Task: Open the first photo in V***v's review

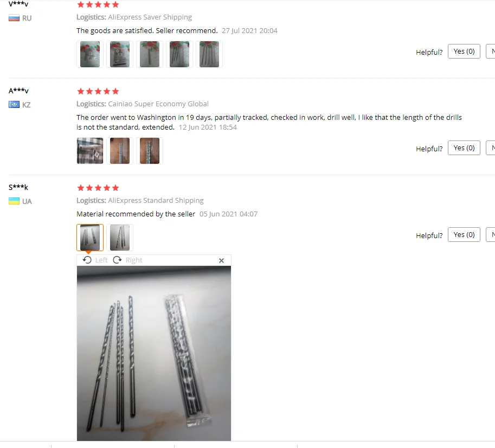Action: pyautogui.click(x=90, y=54)
